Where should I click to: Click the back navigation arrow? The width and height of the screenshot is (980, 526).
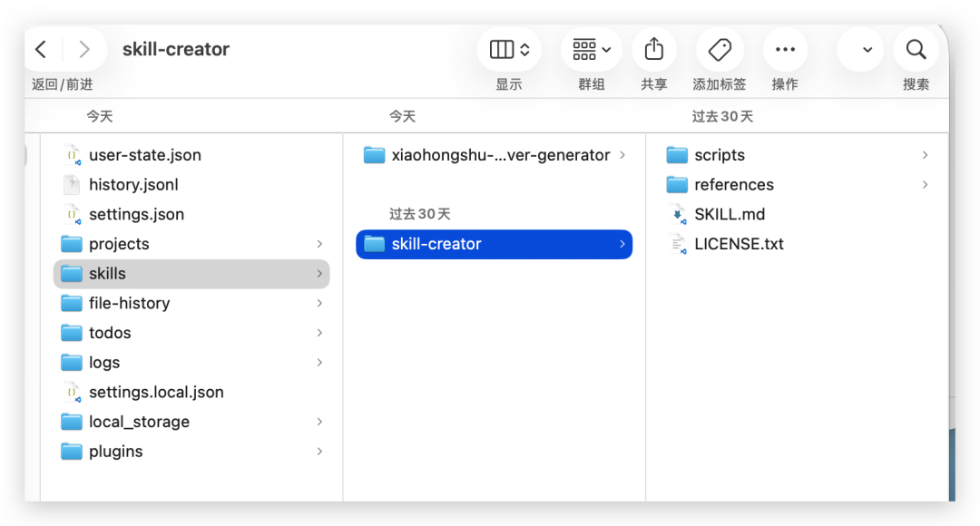coord(41,50)
